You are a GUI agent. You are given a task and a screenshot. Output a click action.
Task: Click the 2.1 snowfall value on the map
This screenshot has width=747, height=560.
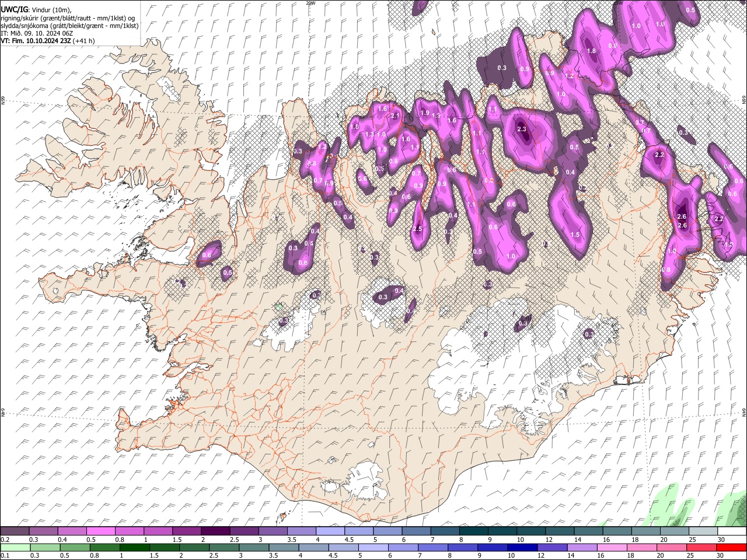point(395,116)
